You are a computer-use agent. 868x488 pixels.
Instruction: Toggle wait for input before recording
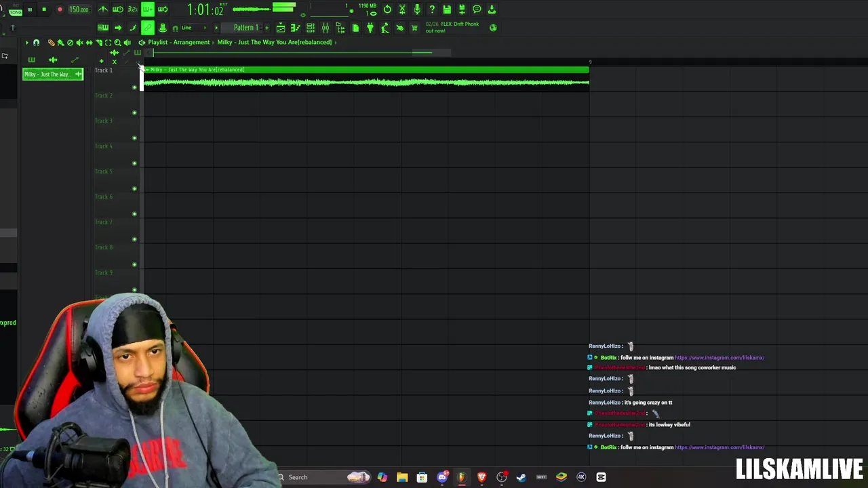[118, 9]
